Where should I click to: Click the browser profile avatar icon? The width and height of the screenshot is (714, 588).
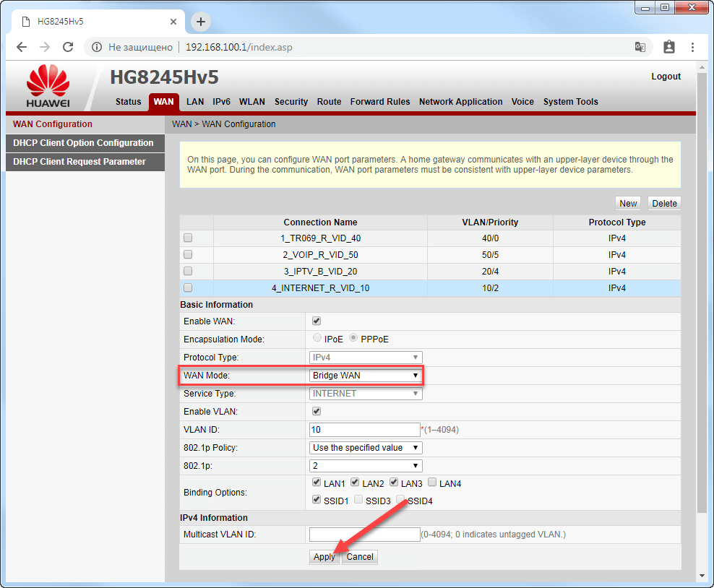(668, 46)
